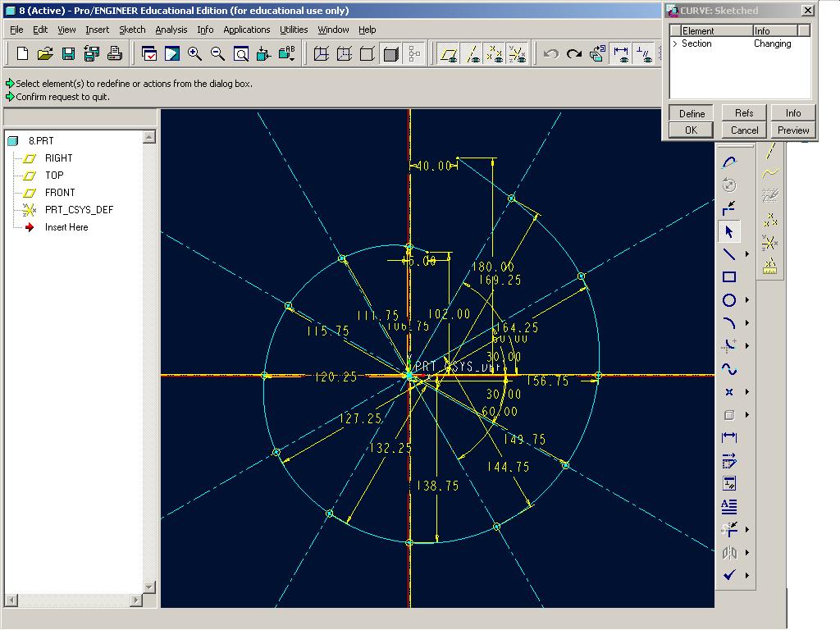The height and width of the screenshot is (630, 840).
Task: Click the Orient view icon
Action: point(263,53)
